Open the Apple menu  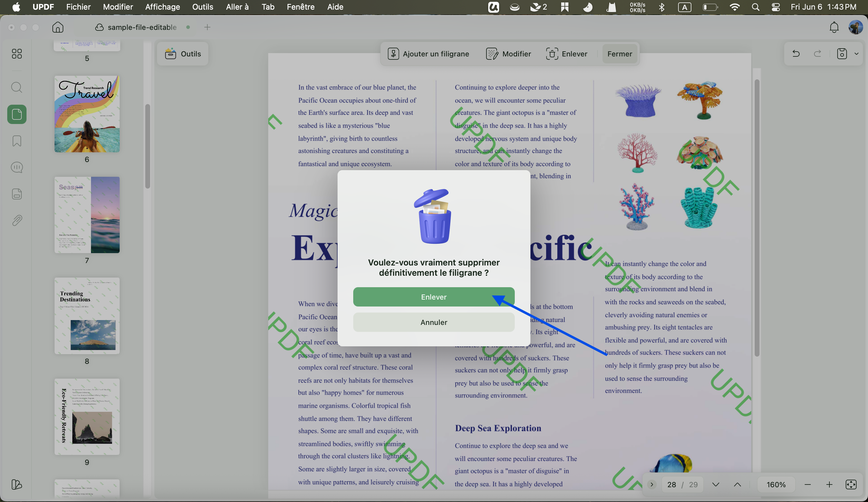(16, 7)
